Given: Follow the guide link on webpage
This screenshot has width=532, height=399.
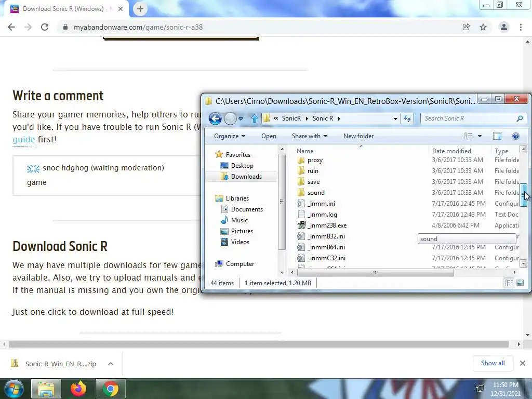Looking at the screenshot, I should (x=24, y=139).
